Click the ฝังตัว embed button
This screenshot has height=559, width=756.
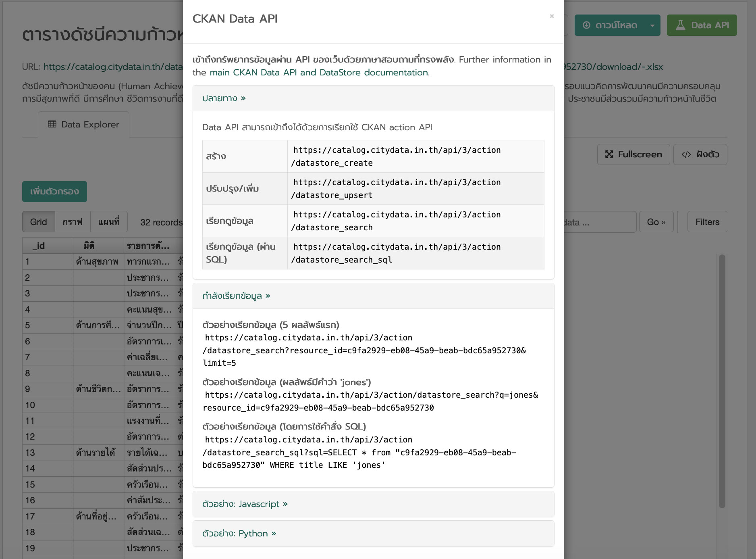coord(700,154)
